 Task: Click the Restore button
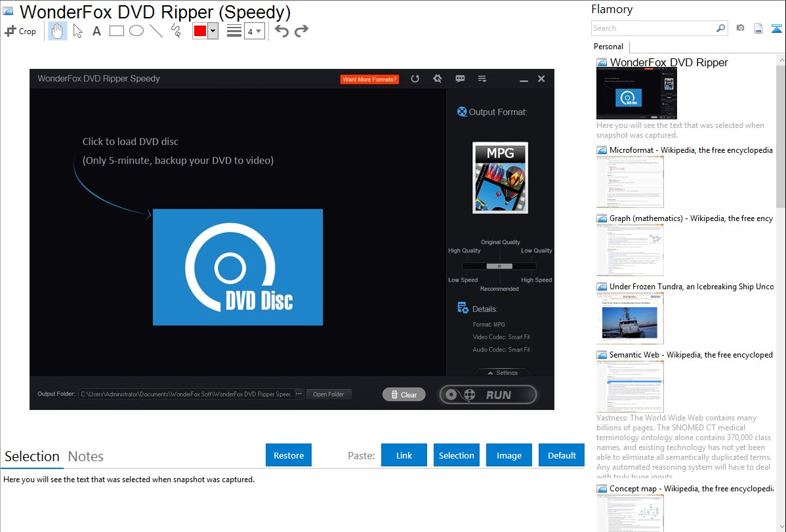[289, 455]
